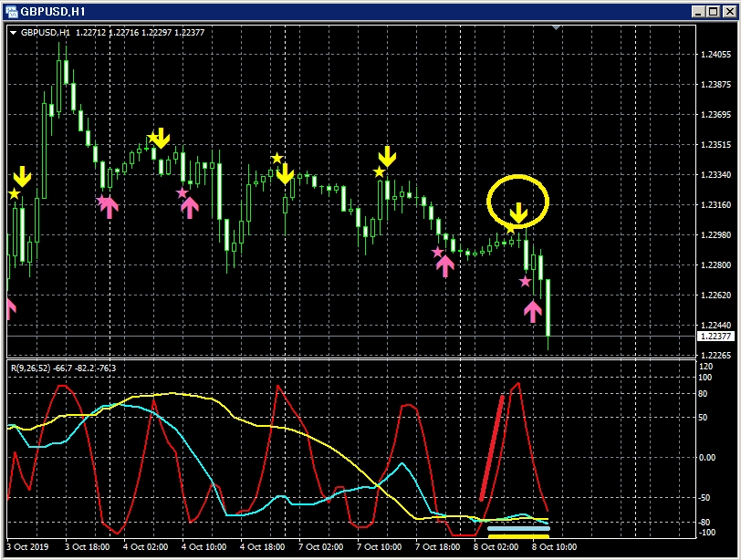Click the yellow star beside the circled arrow
741x560 pixels.
[x=511, y=228]
